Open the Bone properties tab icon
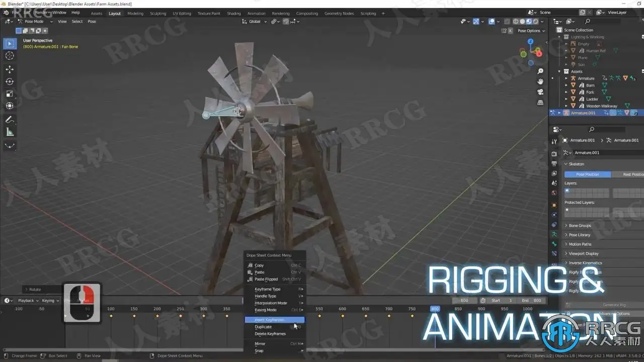The height and width of the screenshot is (362, 644). tap(554, 244)
